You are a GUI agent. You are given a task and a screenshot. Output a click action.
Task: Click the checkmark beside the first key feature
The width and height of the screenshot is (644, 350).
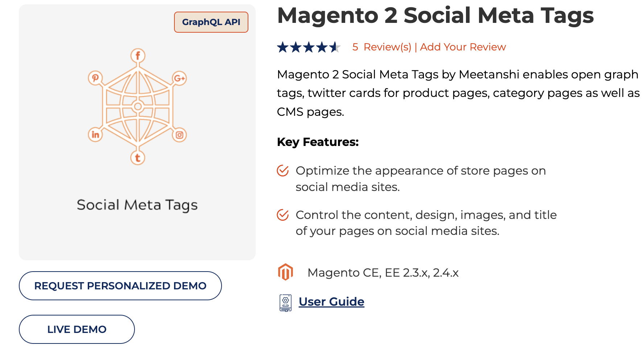coord(282,171)
